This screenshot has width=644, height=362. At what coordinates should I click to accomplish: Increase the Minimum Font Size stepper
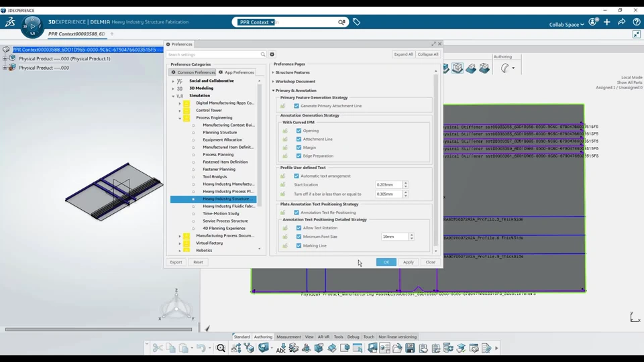pos(411,235)
